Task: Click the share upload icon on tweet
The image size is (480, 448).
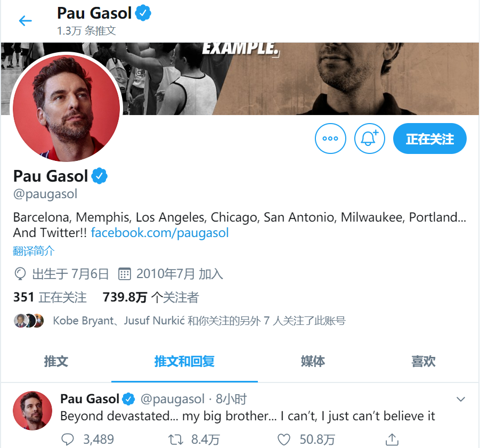Action: [x=392, y=439]
